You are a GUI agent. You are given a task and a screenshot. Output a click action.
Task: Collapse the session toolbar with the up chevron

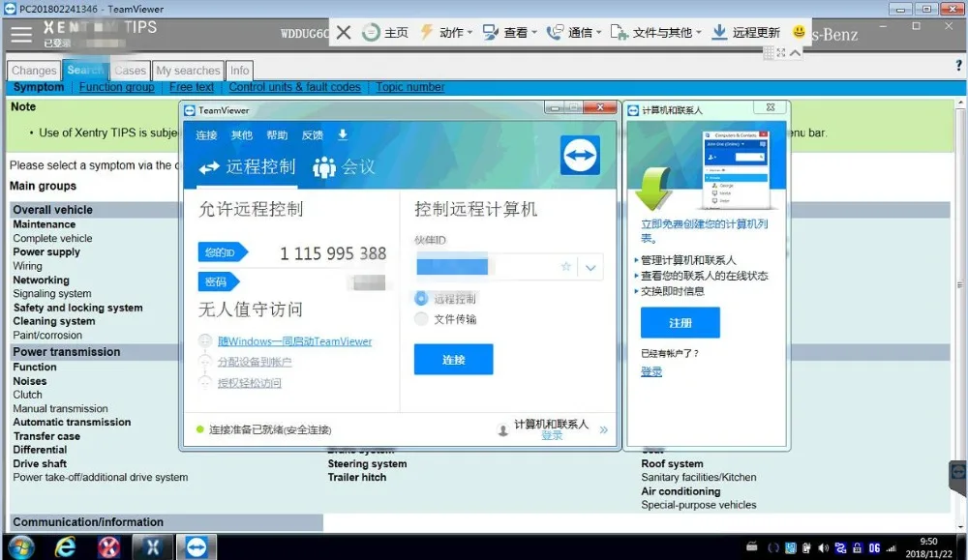[x=795, y=53]
